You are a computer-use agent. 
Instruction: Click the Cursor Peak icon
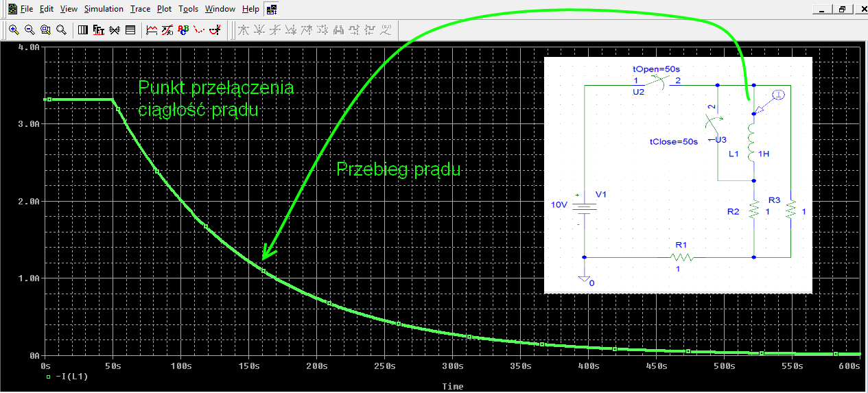(243, 29)
